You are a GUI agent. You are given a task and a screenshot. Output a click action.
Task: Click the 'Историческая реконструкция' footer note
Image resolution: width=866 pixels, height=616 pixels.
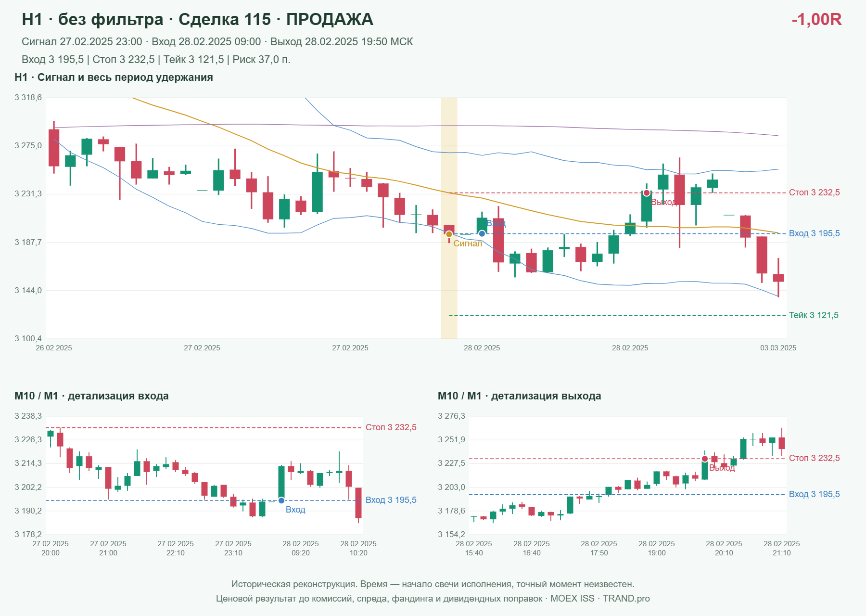pos(433,584)
